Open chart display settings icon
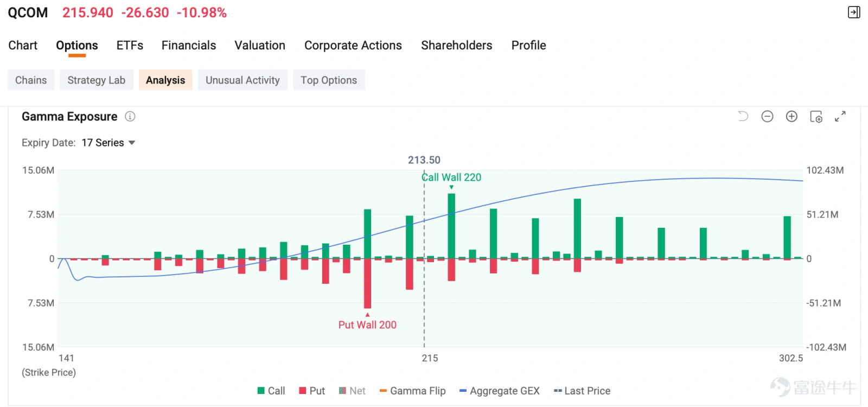This screenshot has height=407, width=868. [816, 117]
